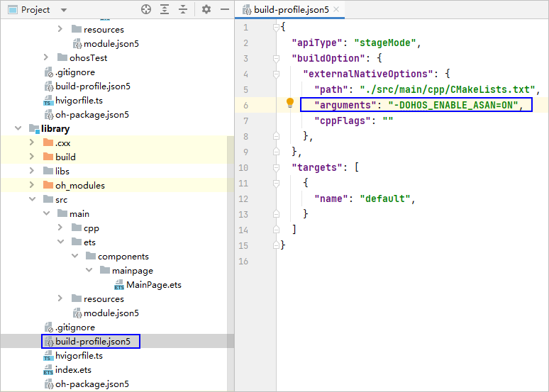Click the fold marker on line 4
The height and width of the screenshot is (392, 549).
coord(275,74)
